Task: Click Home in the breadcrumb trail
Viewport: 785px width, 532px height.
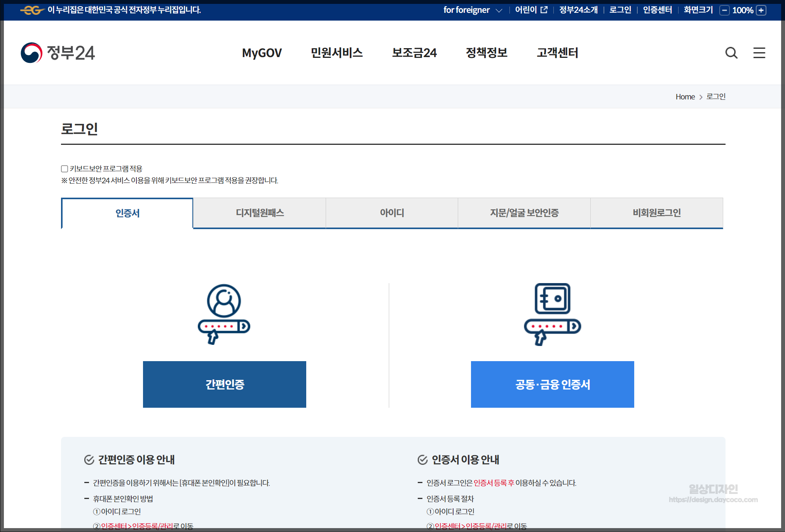Action: tap(685, 96)
